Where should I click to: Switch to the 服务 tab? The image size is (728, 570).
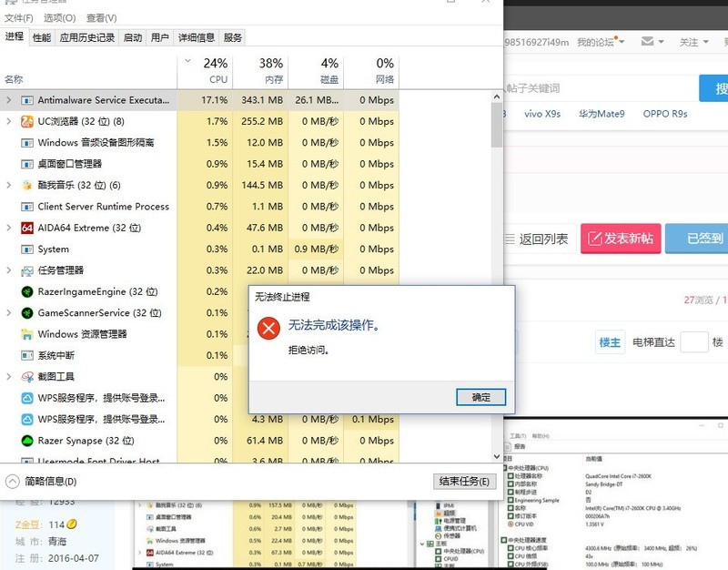coord(233,37)
